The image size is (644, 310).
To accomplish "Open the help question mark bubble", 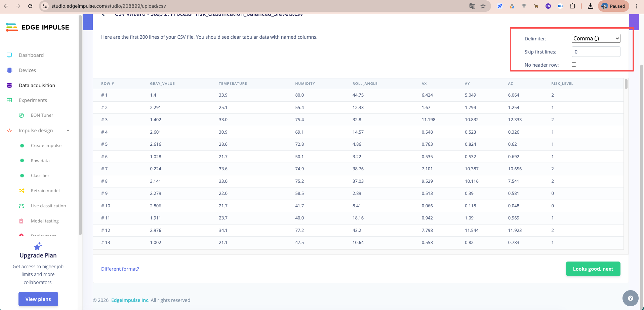I will coord(630,298).
